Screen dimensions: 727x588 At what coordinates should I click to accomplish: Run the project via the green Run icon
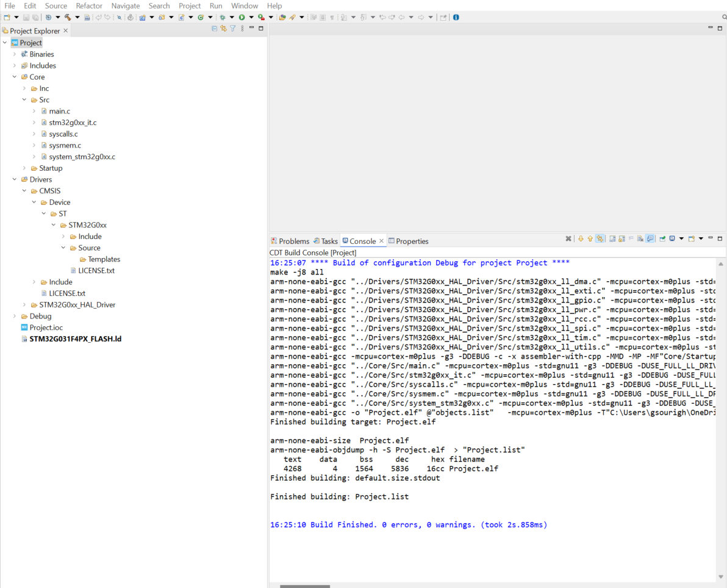coord(242,17)
